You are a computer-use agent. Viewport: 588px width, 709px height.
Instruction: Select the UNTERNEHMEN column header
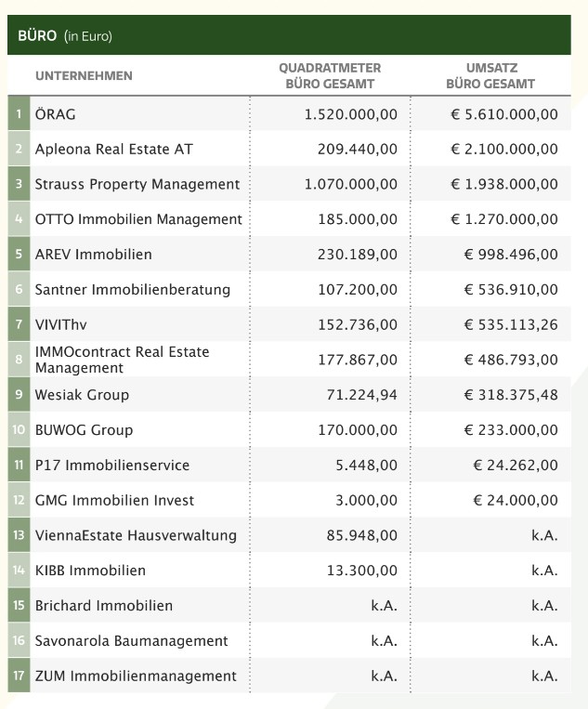(84, 76)
